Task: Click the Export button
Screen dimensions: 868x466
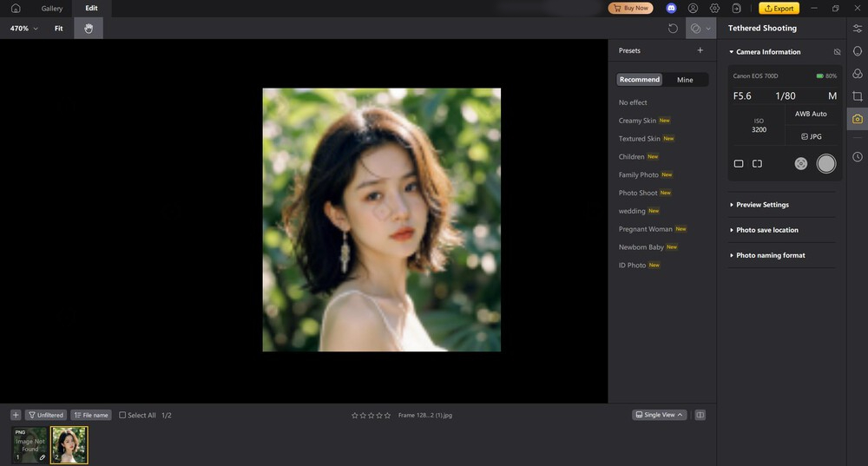Action: click(779, 9)
